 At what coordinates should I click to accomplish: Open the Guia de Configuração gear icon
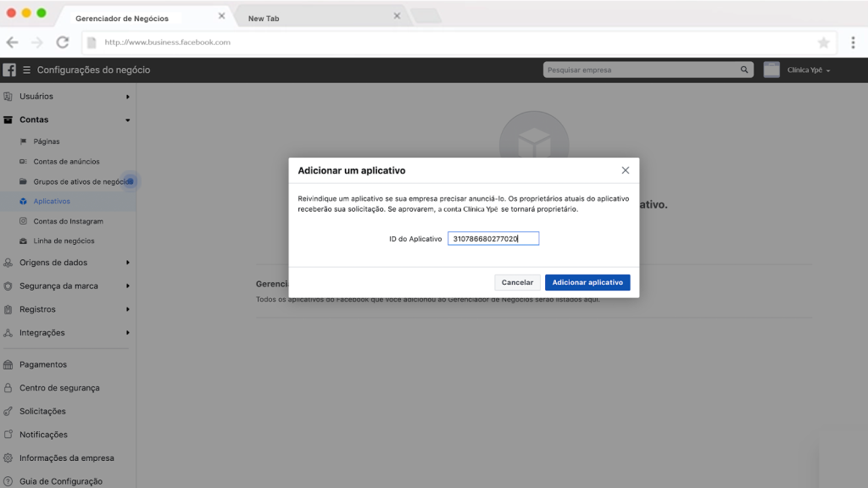pyautogui.click(x=10, y=480)
